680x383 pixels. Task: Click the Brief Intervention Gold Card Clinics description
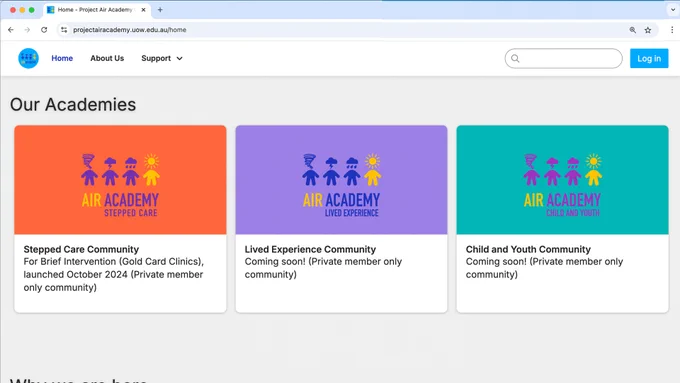[114, 275]
